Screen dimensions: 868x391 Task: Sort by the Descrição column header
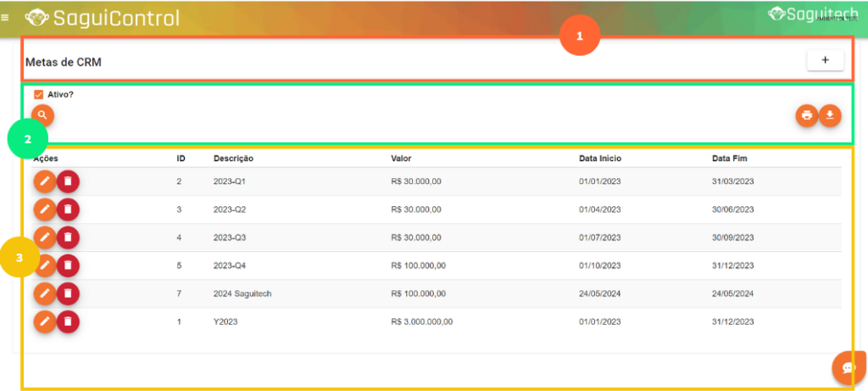click(x=233, y=159)
